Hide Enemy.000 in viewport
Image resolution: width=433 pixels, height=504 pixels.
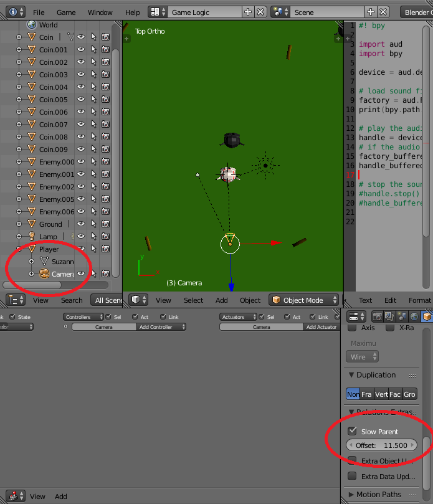pos(81,161)
